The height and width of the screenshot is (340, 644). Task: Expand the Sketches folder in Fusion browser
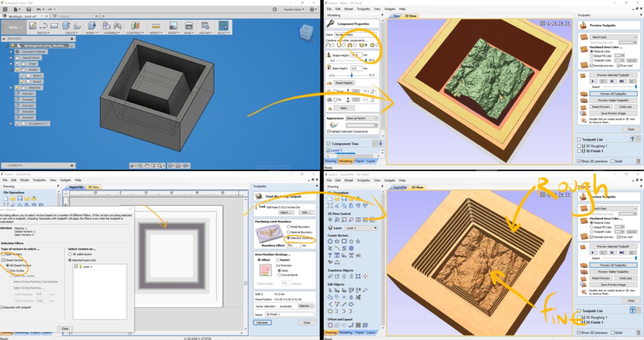[11, 87]
